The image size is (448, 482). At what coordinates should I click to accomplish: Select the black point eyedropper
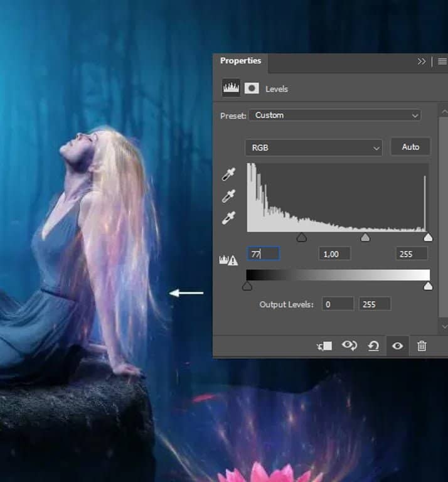tap(230, 175)
